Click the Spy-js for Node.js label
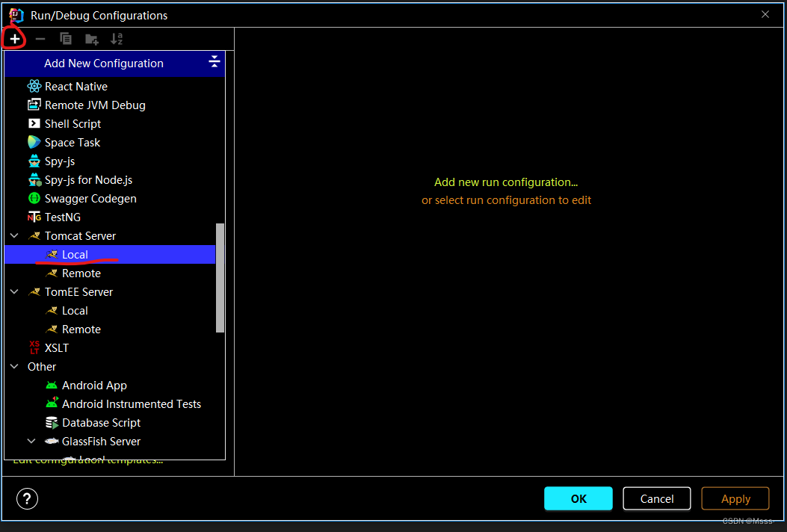This screenshot has height=532, width=787. (x=88, y=179)
